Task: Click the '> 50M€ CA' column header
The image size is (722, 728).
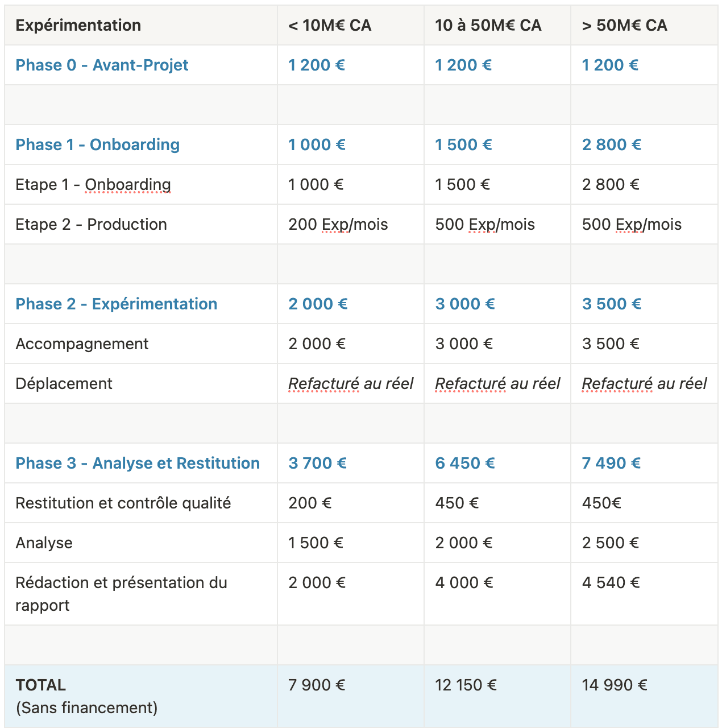Action: 625,26
